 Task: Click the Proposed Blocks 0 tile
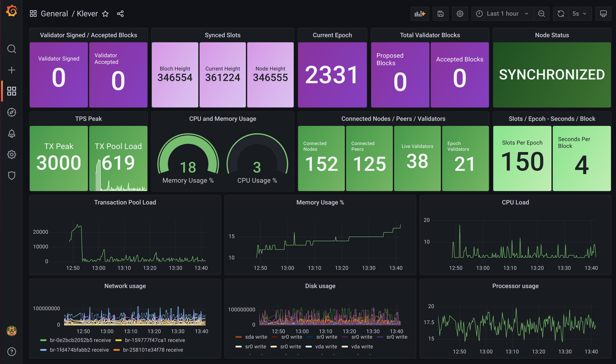(400, 75)
